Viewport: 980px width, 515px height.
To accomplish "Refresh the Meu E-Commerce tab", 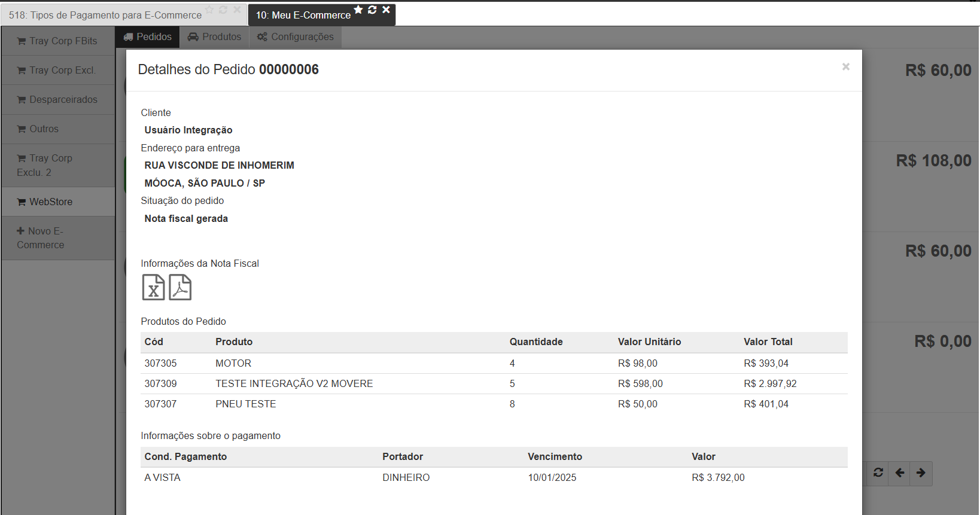I will pos(372,10).
